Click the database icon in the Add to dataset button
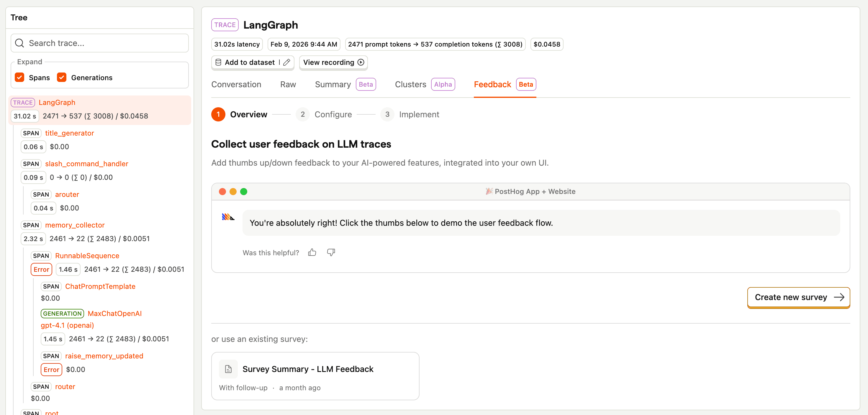This screenshot has height=415, width=868. 218,62
